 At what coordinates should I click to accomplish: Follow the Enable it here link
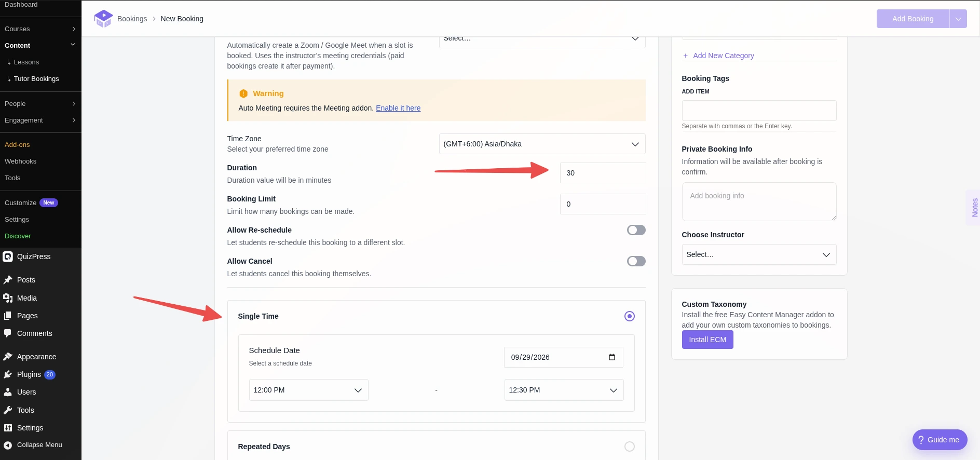[398, 108]
